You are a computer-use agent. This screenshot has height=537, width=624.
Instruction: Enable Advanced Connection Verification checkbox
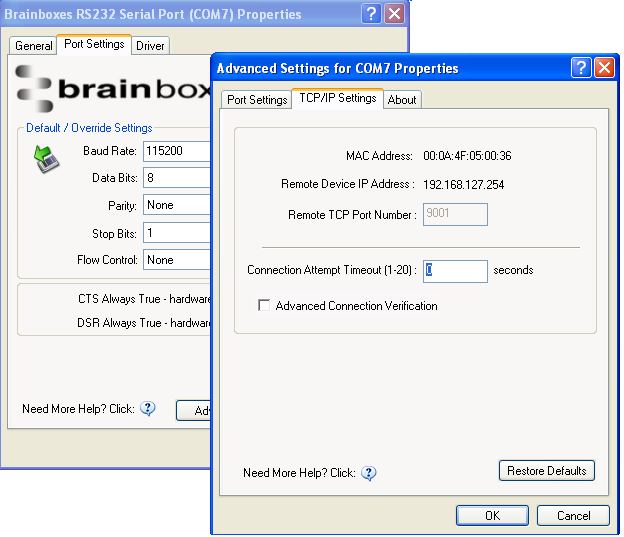(264, 305)
